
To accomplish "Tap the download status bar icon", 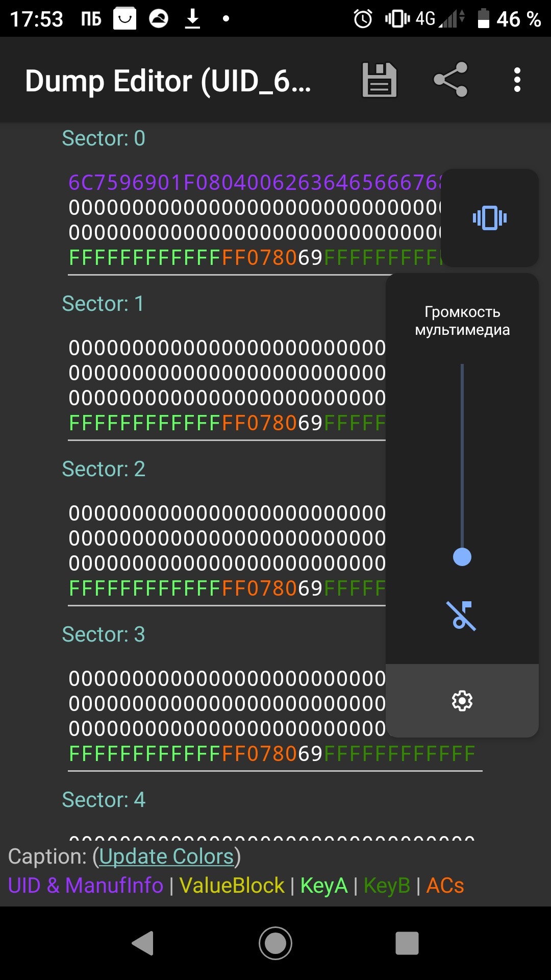I will 192,19.
